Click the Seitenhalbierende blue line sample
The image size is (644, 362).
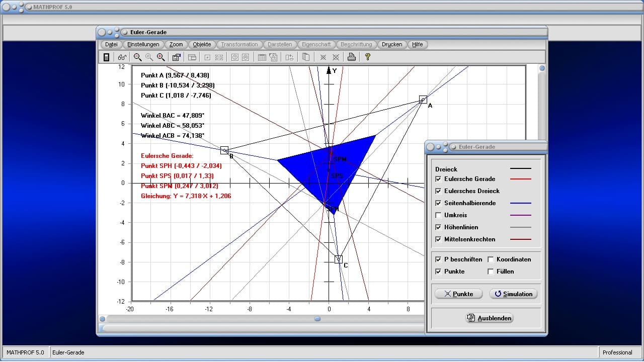[521, 203]
